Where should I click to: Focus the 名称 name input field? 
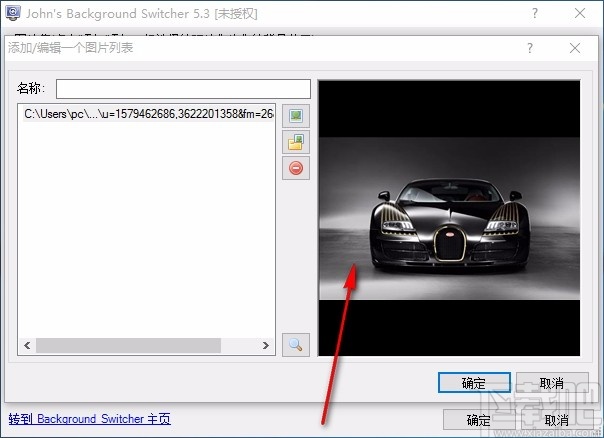183,89
